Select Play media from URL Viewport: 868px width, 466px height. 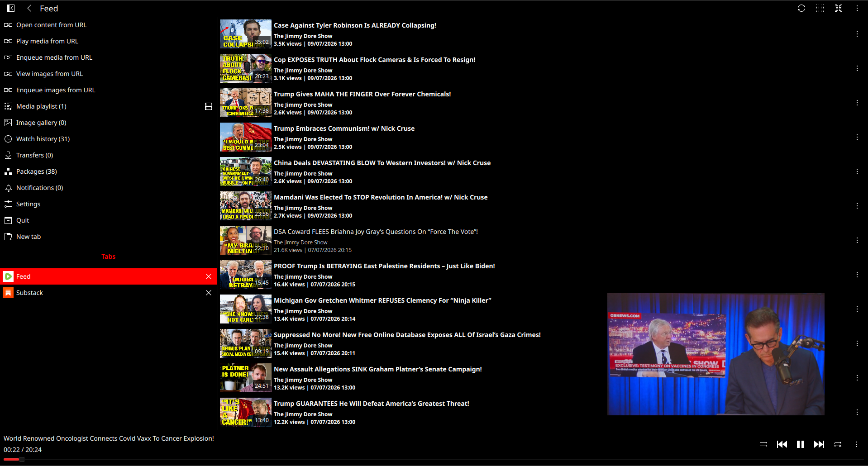(109, 41)
